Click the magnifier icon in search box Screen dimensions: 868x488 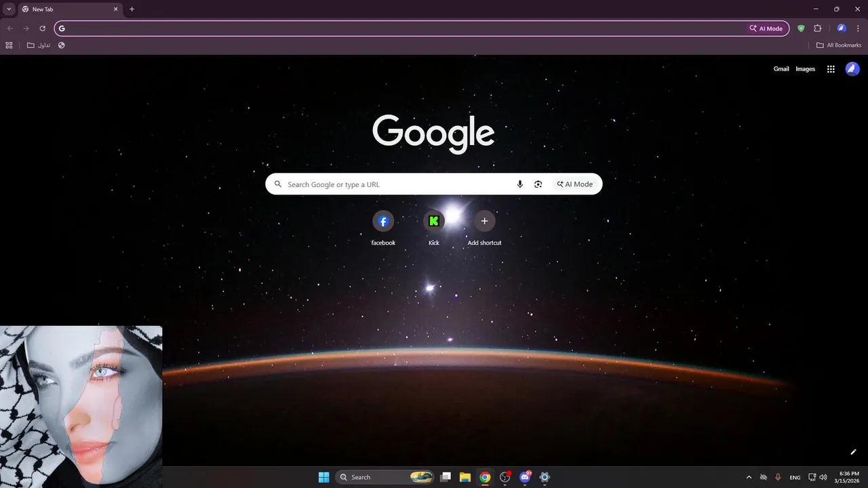[277, 184]
